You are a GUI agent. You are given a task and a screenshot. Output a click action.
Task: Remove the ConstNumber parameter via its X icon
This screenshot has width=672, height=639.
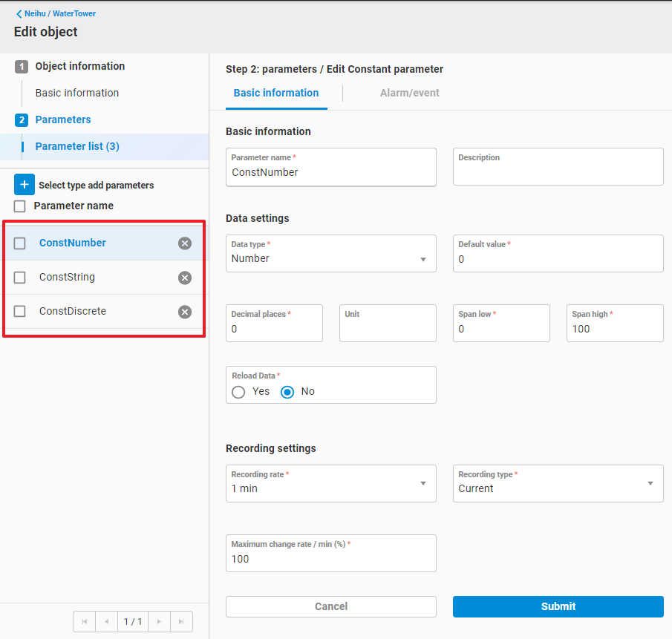point(185,243)
